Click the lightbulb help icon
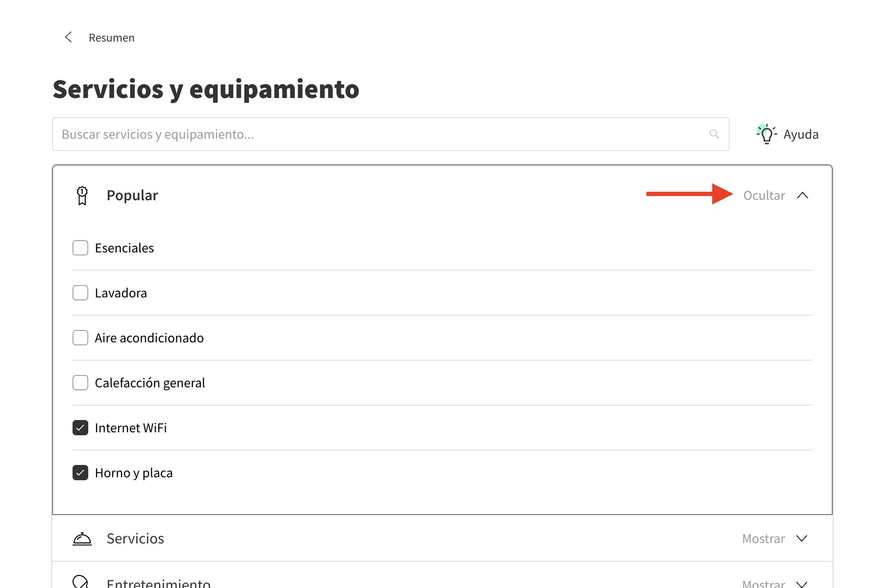The height and width of the screenshot is (588, 884). tap(766, 134)
